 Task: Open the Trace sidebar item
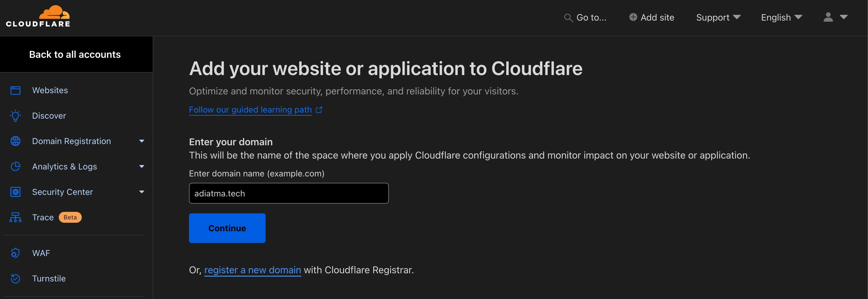pos(43,217)
